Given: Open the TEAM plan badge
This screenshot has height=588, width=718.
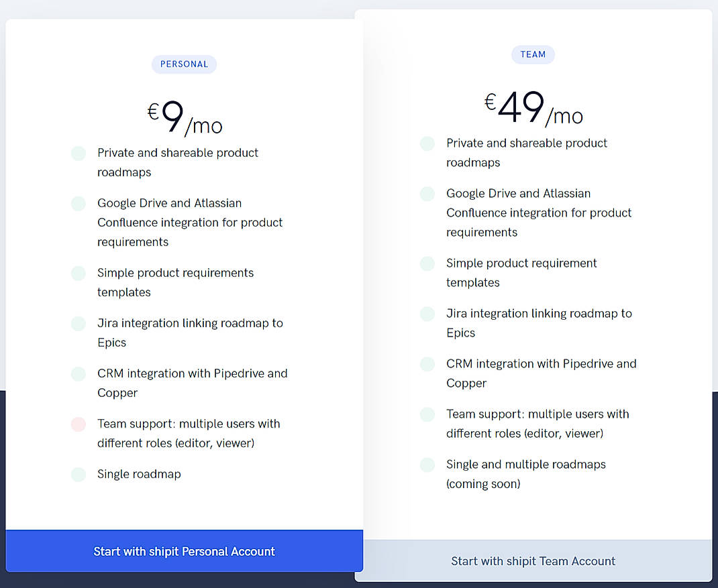Looking at the screenshot, I should (533, 54).
